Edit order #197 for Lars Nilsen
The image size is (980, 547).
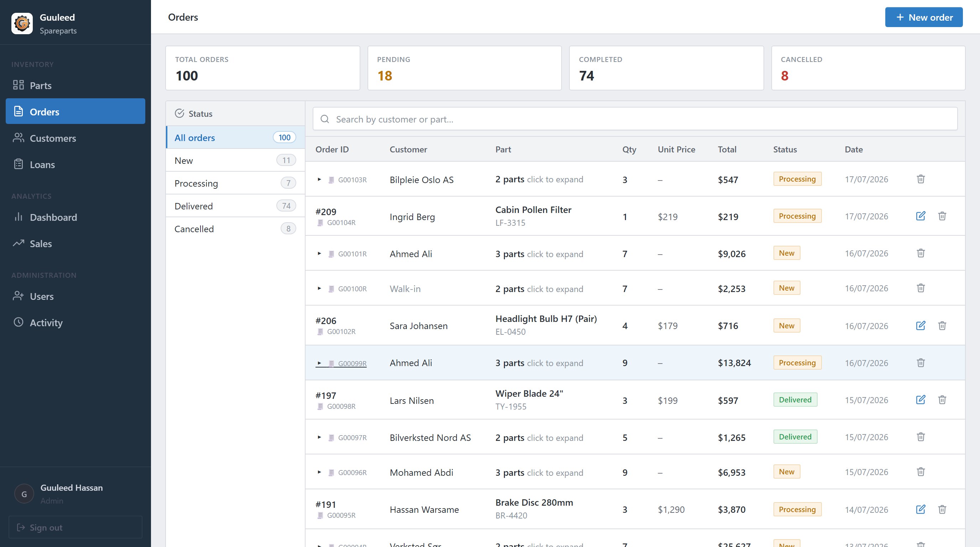tap(921, 400)
